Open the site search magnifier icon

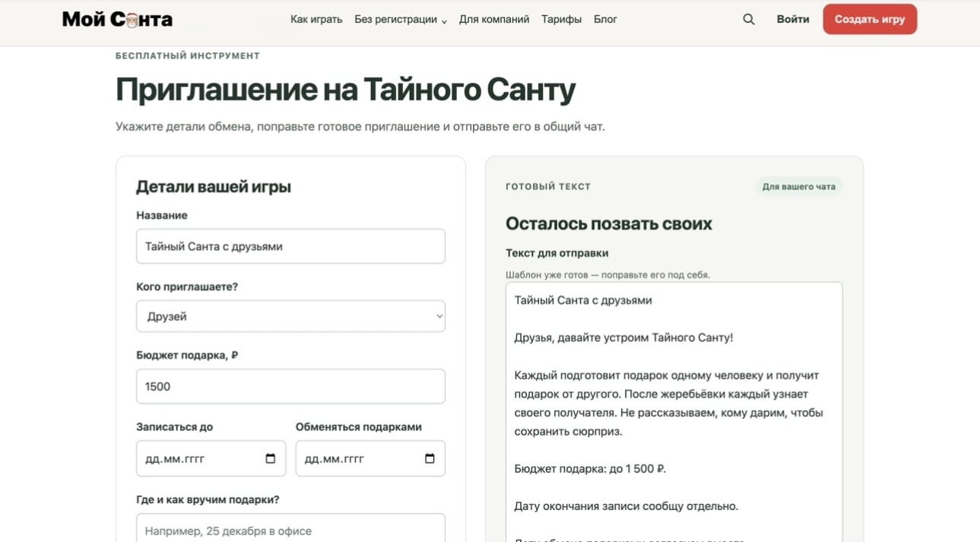pyautogui.click(x=749, y=20)
